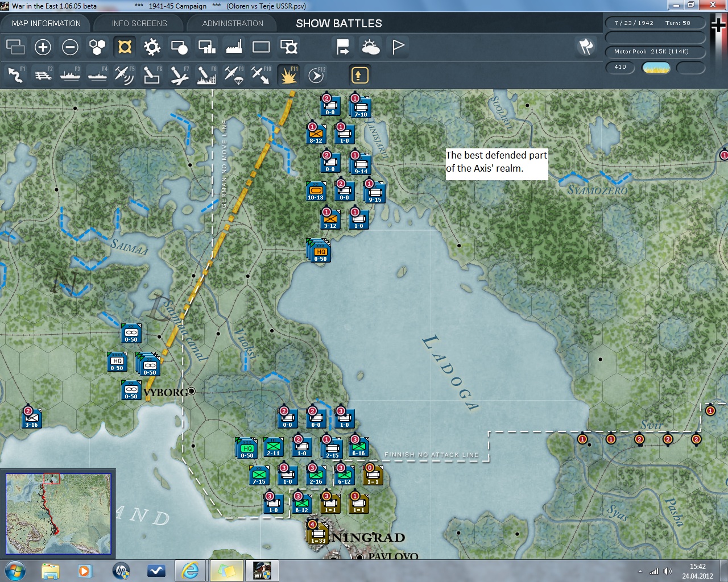Viewport: 728px width, 582px height.
Task: Click the weather sun and cloud icon
Action: tap(370, 47)
